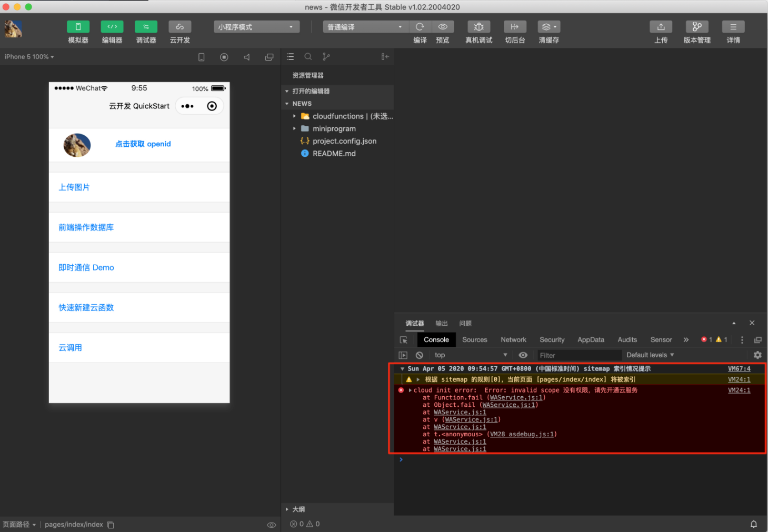Collapse the editor sidebar icon
This screenshot has height=532, width=768.
(x=385, y=56)
